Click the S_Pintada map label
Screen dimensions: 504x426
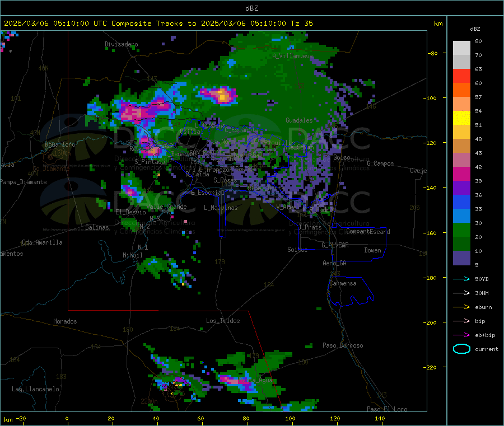tap(150, 162)
